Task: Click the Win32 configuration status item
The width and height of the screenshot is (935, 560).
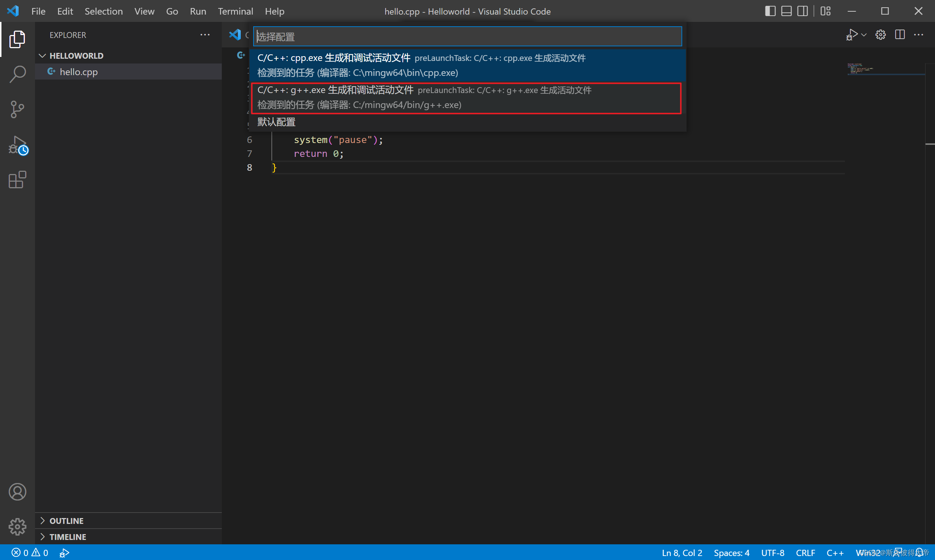Action: [x=868, y=552]
